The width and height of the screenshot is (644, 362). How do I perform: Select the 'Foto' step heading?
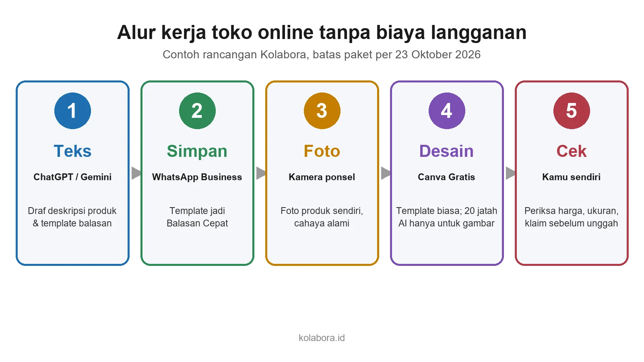click(322, 151)
